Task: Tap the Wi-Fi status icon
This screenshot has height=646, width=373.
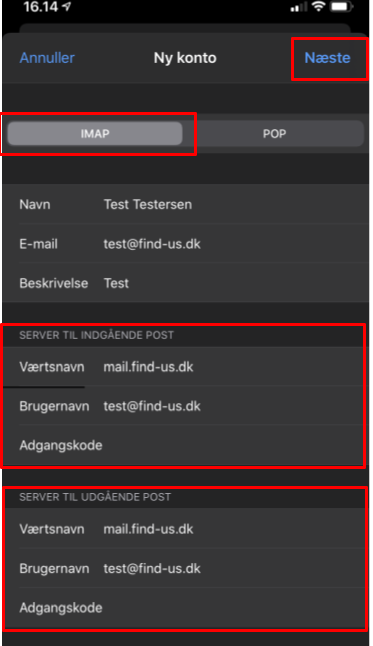Action: (x=318, y=7)
